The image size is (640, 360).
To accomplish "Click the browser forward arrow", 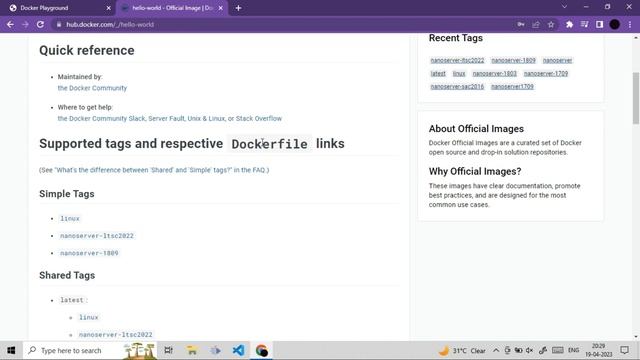I will pyautogui.click(x=25, y=24).
